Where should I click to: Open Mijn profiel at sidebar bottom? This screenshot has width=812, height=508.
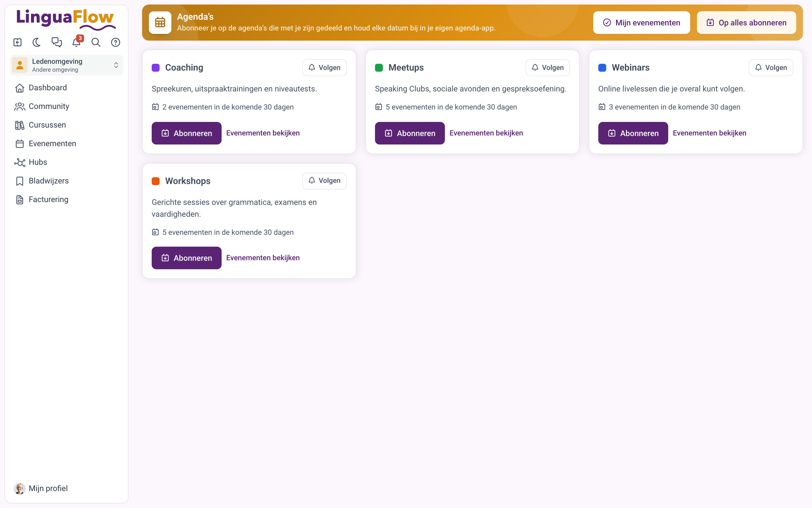(67, 489)
